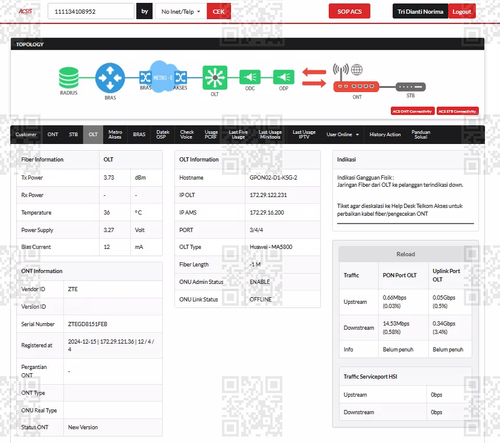The width and height of the screenshot is (500, 443).
Task: Select the blue BRAS router icon
Action: pos(110,78)
